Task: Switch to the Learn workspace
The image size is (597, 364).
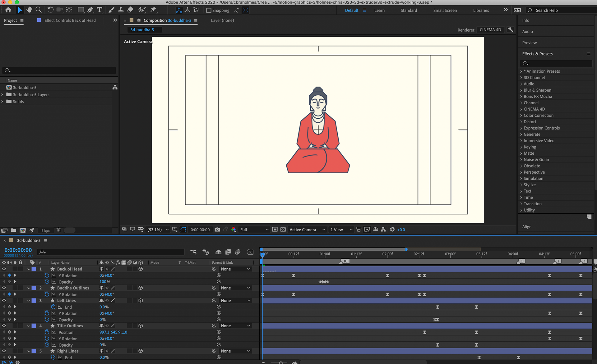Action: [x=379, y=10]
